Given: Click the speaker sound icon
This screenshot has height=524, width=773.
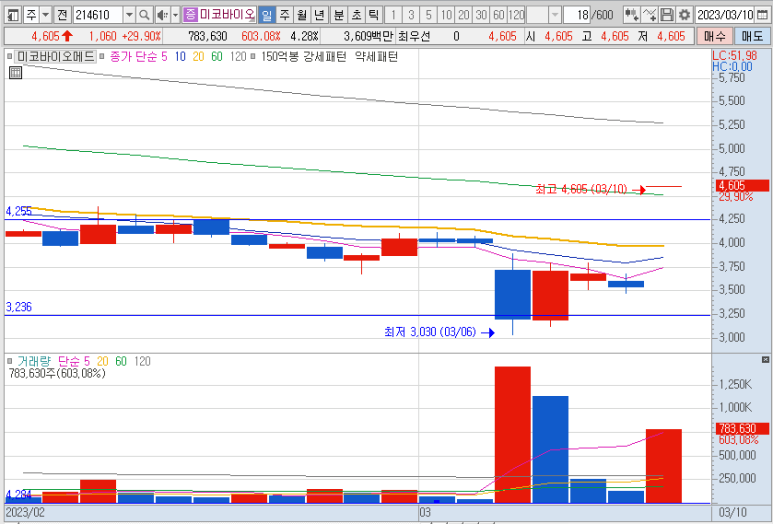Looking at the screenshot, I should click(162, 15).
